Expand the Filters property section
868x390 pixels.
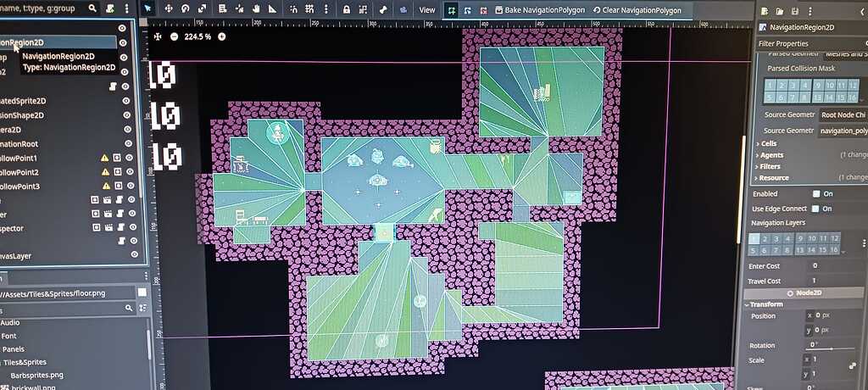[770, 166]
